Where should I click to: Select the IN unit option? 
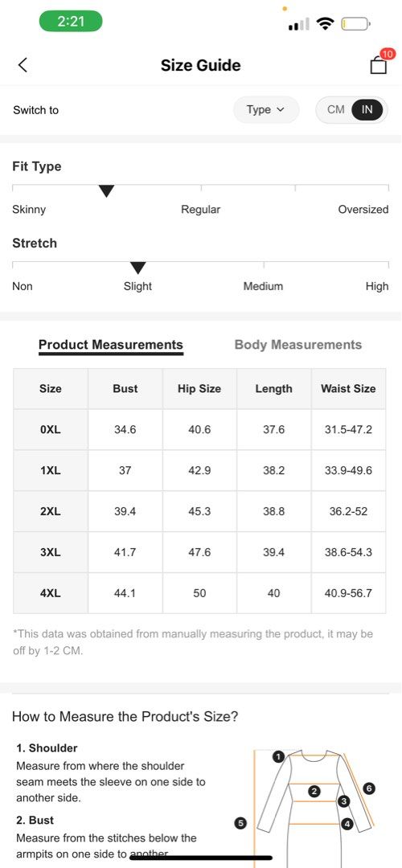coord(367,109)
